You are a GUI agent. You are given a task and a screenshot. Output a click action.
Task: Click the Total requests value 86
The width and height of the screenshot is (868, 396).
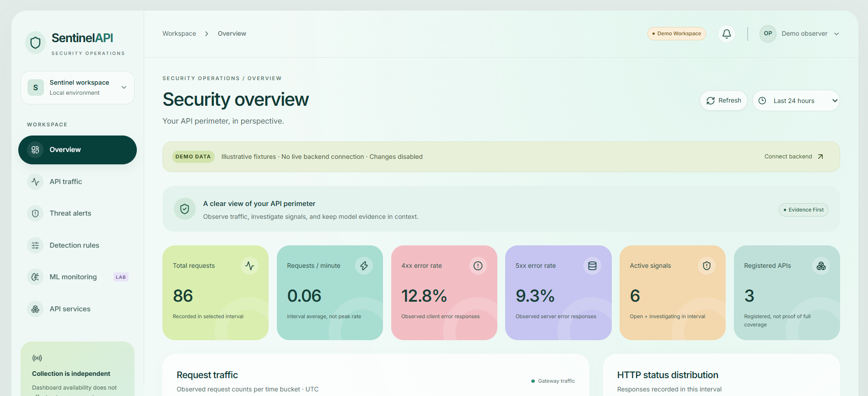click(183, 296)
